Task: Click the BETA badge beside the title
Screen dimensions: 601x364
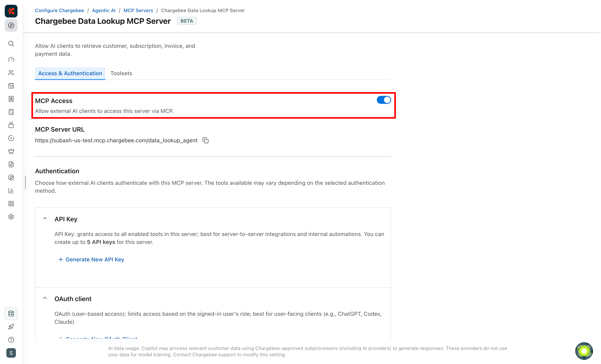Action: pos(187,21)
